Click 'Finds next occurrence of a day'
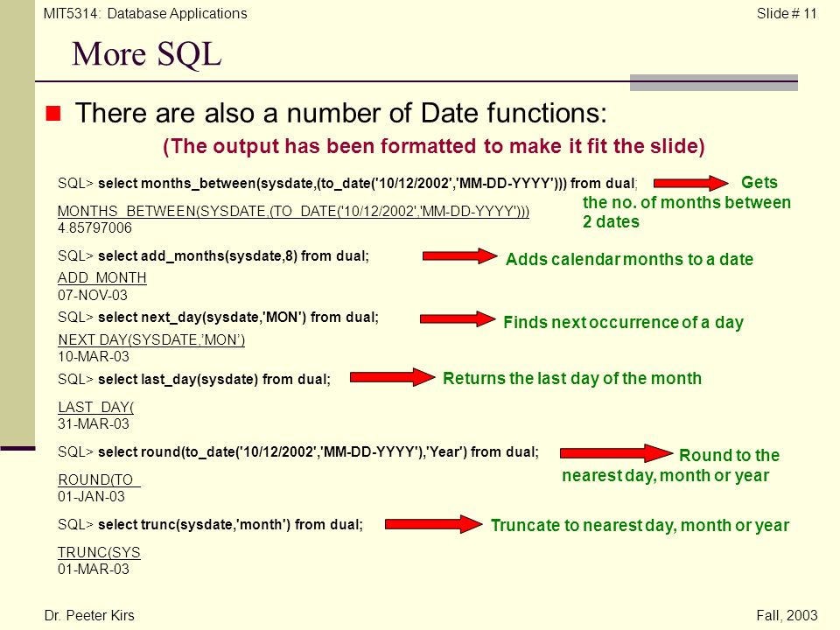Image resolution: width=840 pixels, height=630 pixels. tap(624, 323)
